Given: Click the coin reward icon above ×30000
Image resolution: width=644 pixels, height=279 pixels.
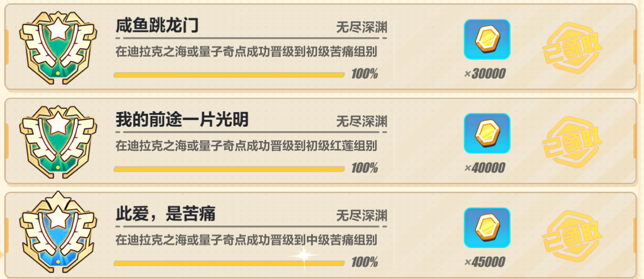Looking at the screenshot, I should coord(487,40).
